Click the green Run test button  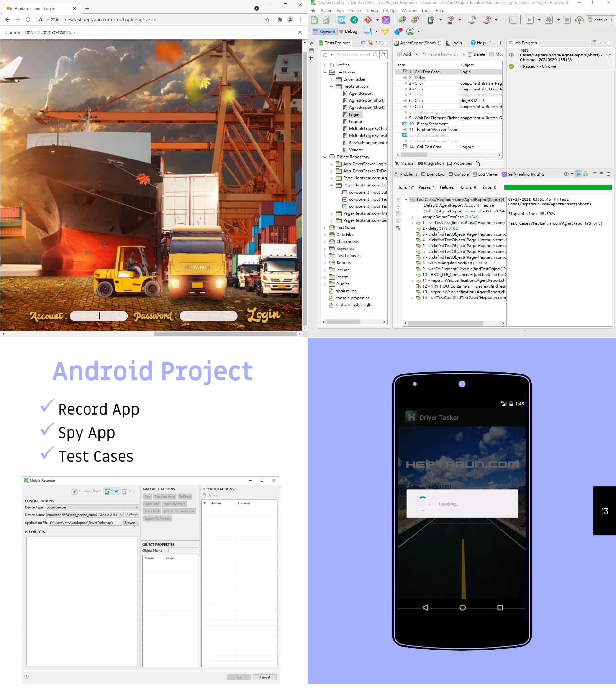tap(529, 20)
